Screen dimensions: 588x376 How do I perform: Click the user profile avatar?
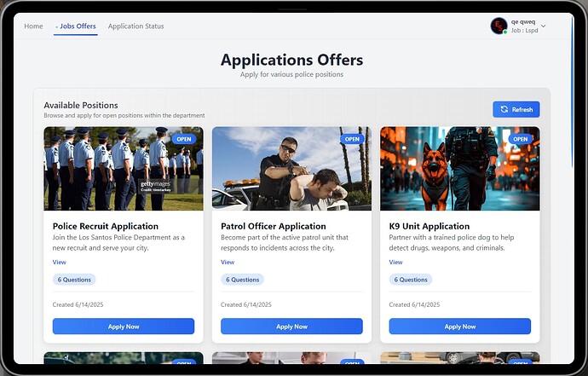click(x=499, y=26)
